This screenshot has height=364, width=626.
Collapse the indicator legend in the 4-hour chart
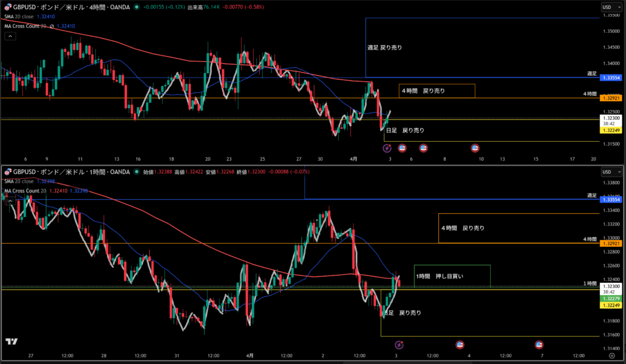(10, 36)
